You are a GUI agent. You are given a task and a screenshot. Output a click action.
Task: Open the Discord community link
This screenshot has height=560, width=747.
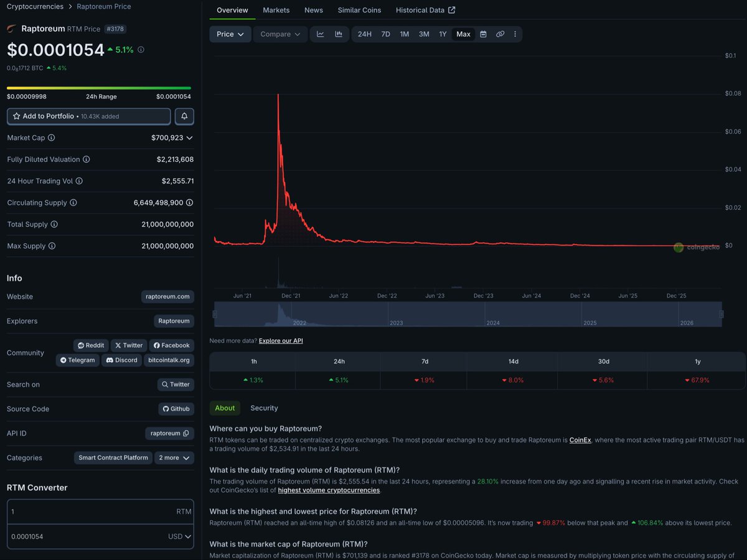121,360
